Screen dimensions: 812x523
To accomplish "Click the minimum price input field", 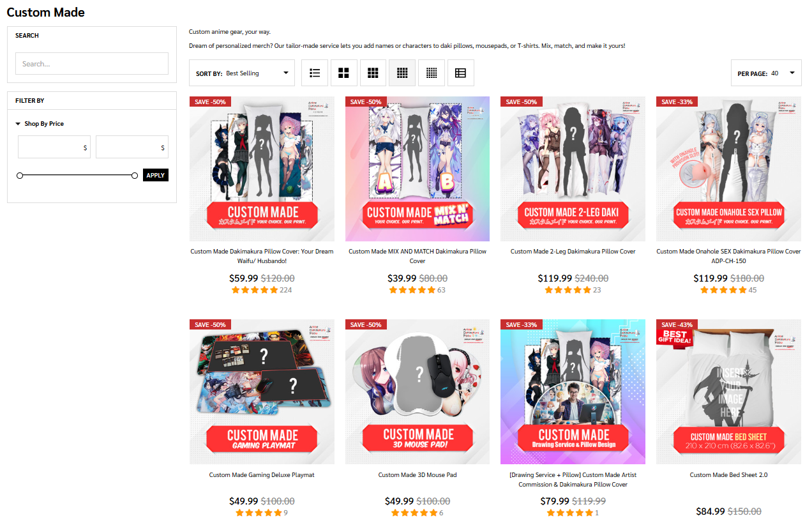I will point(54,147).
